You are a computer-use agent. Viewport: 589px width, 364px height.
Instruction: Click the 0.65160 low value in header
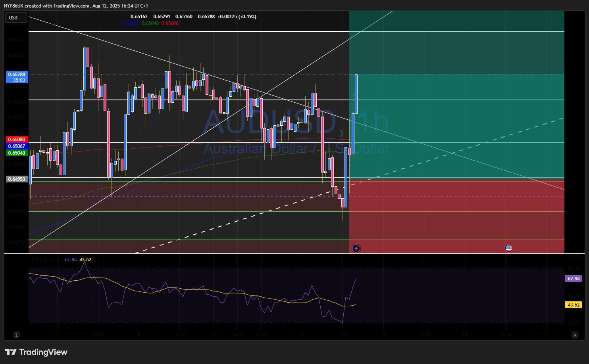pyautogui.click(x=184, y=17)
